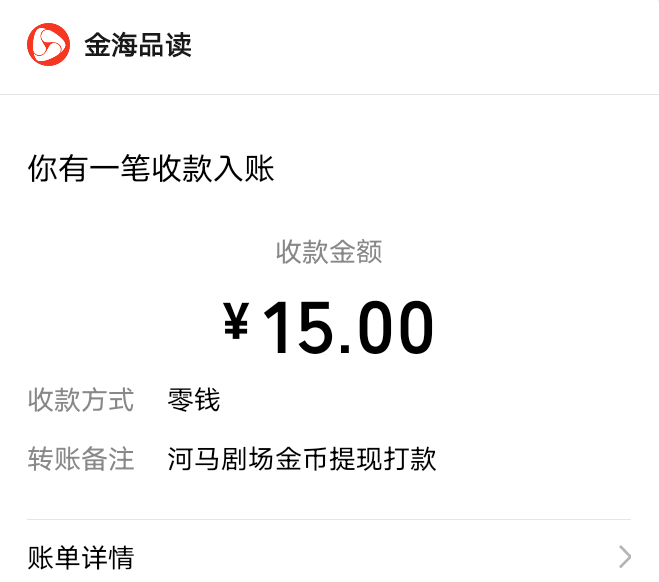Tap the decimal .00 portion of amount
This screenshot has height=582, width=659.
tap(386, 327)
